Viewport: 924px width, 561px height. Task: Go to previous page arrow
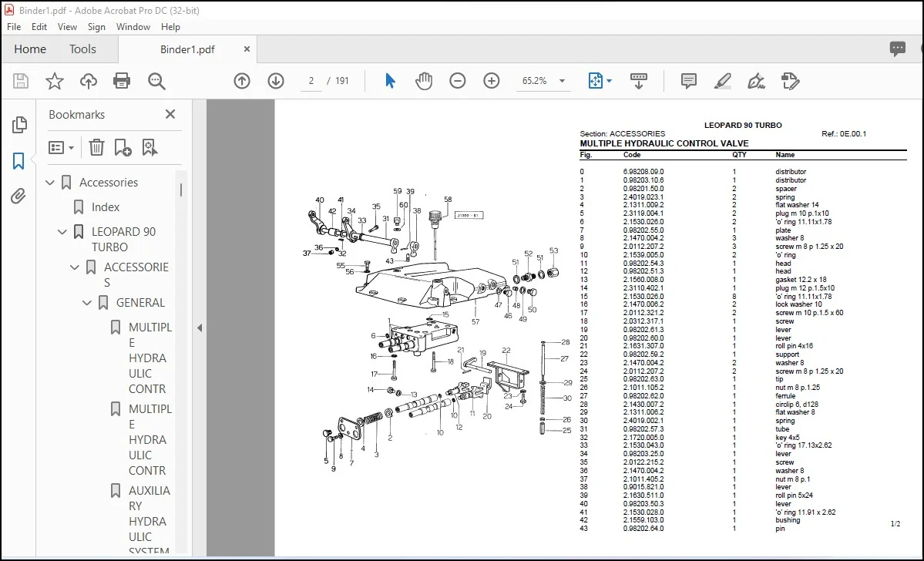click(242, 81)
